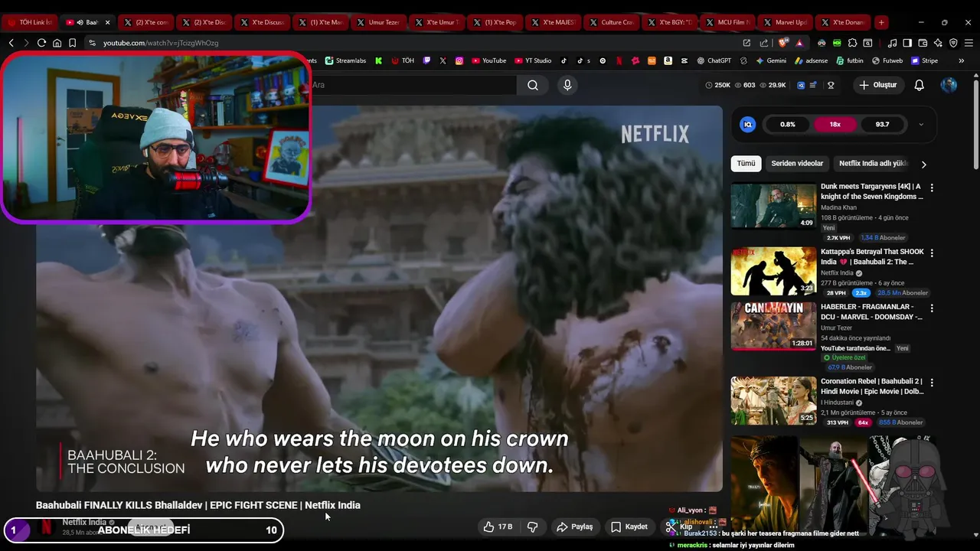The image size is (980, 551).
Task: Select the Tümü filter chip
Action: pos(746,164)
